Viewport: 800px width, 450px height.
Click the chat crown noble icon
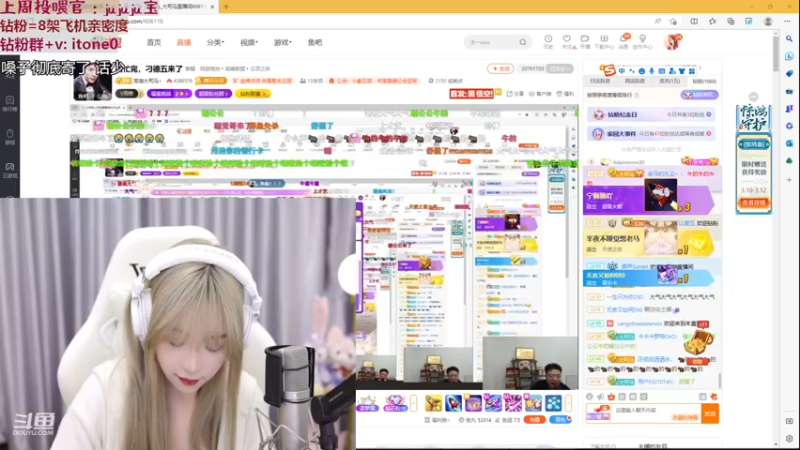[x=611, y=396]
